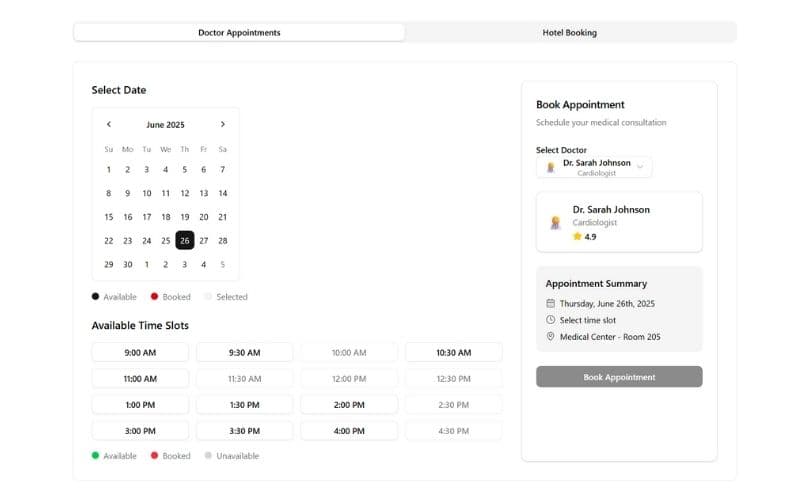Screen dimensions: 800x500
Task: Click the Medical Center - Room 205 text
Action: click(x=610, y=337)
